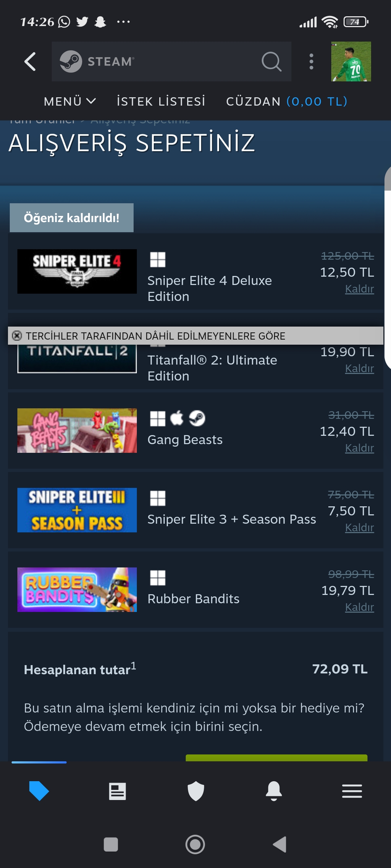Open the Gang Beasts title link

point(185,440)
